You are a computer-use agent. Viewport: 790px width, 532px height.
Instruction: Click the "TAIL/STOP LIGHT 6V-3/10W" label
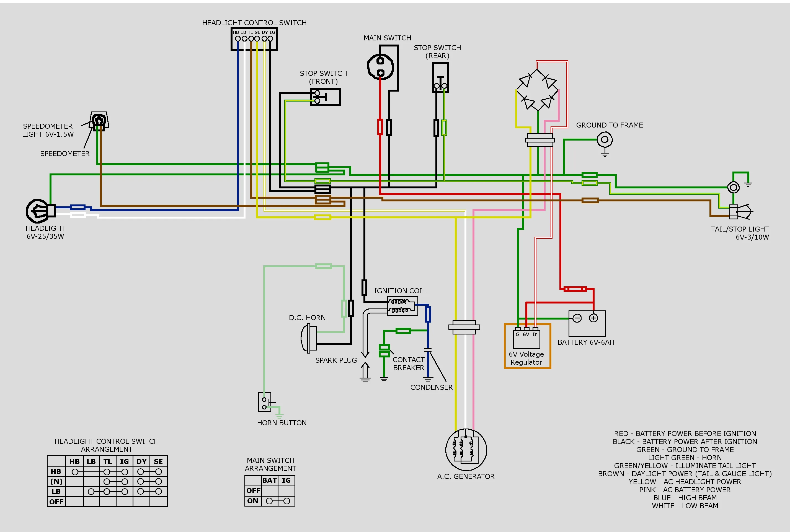click(740, 233)
